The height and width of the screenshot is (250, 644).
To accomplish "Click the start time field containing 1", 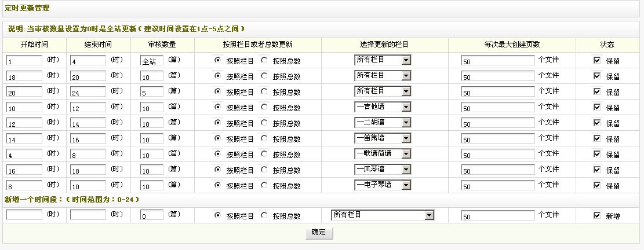I will (x=24, y=60).
